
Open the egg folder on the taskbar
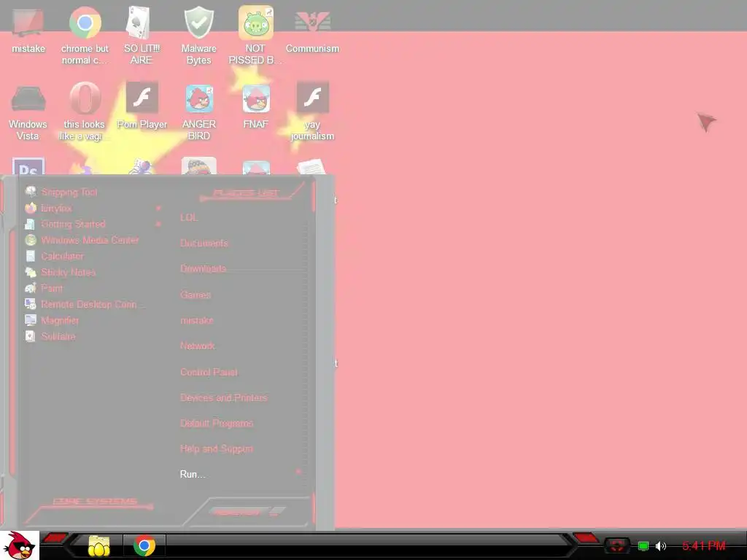pyautogui.click(x=99, y=545)
